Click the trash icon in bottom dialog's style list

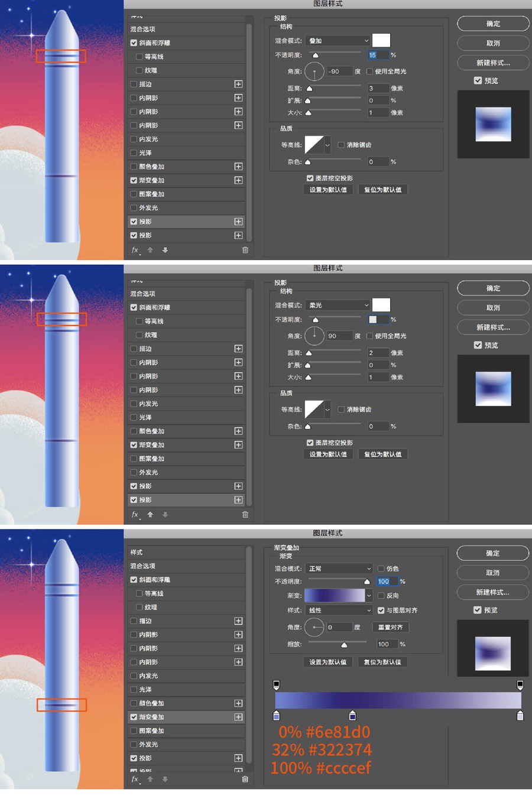245,779
